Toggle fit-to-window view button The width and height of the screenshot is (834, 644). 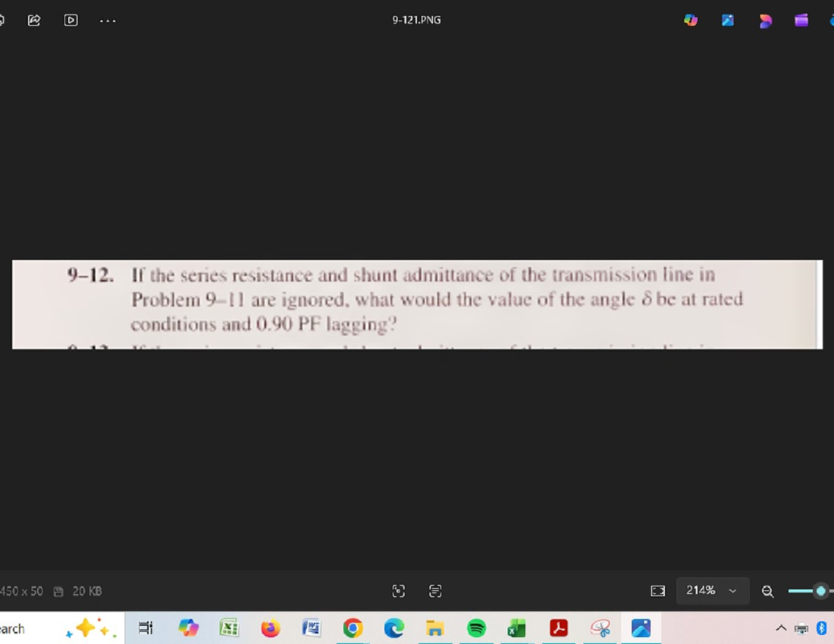(x=657, y=591)
